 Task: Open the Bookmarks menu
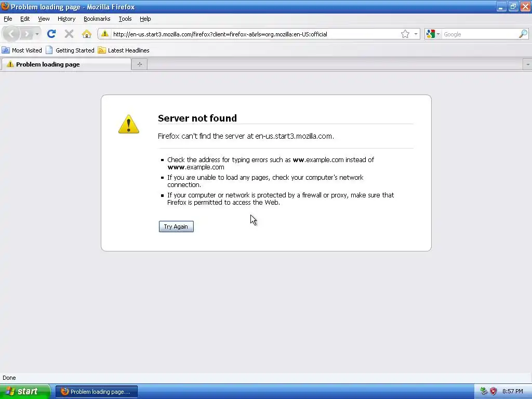97,19
